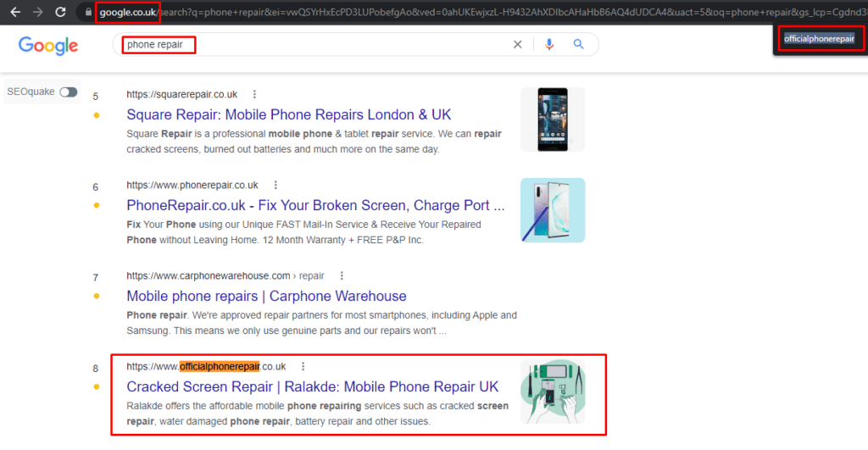Open site info via the padlock icon
The height and width of the screenshot is (450, 868).
click(88, 12)
